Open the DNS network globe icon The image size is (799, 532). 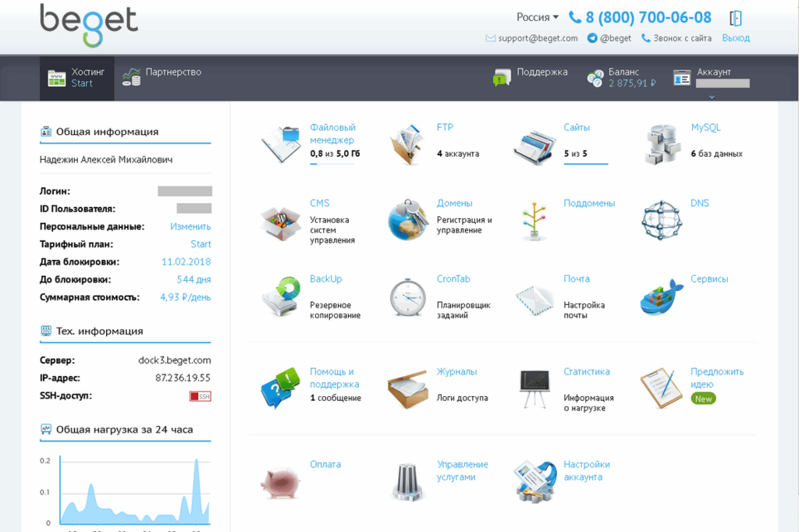[x=662, y=221]
